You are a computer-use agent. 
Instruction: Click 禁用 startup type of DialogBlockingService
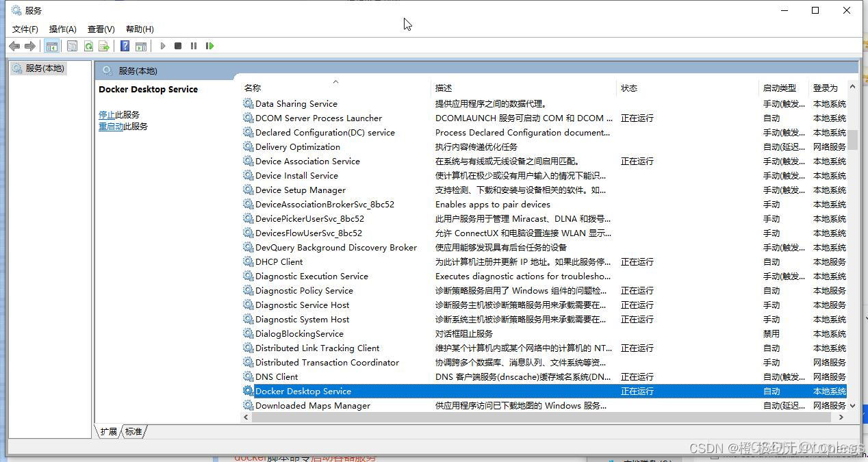point(771,333)
